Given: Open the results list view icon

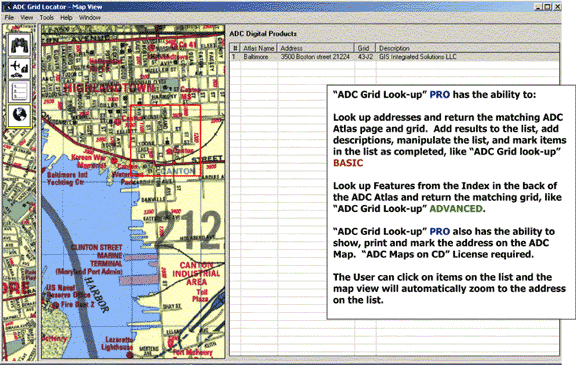Looking at the screenshot, I should 19,92.
